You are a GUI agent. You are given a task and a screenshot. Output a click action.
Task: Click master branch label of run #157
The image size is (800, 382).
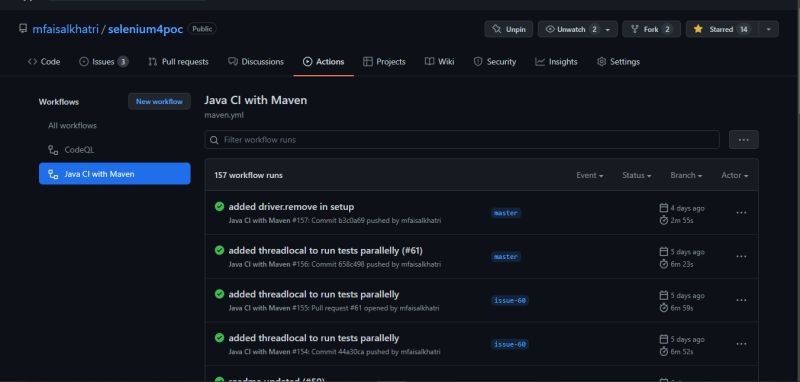(506, 213)
